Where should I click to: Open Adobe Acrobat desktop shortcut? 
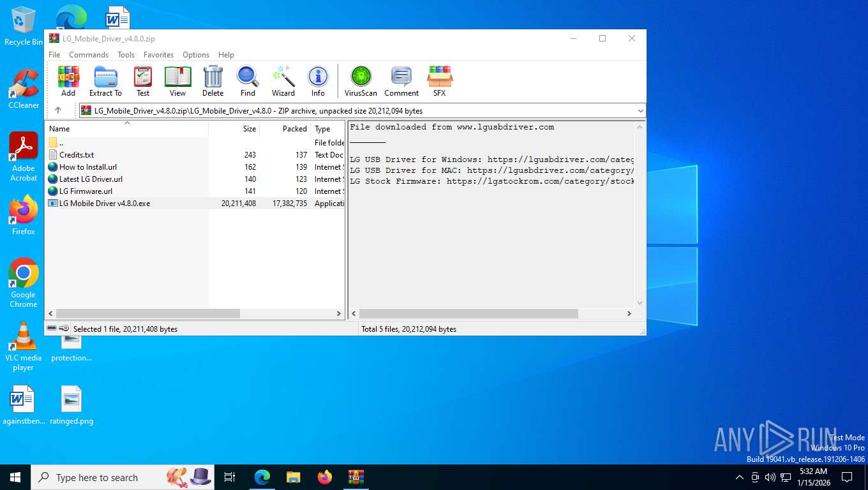point(24,157)
